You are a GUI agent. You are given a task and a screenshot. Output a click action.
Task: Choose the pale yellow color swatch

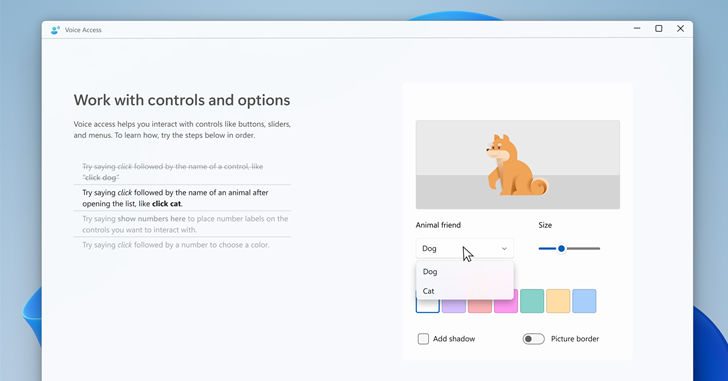click(x=558, y=301)
